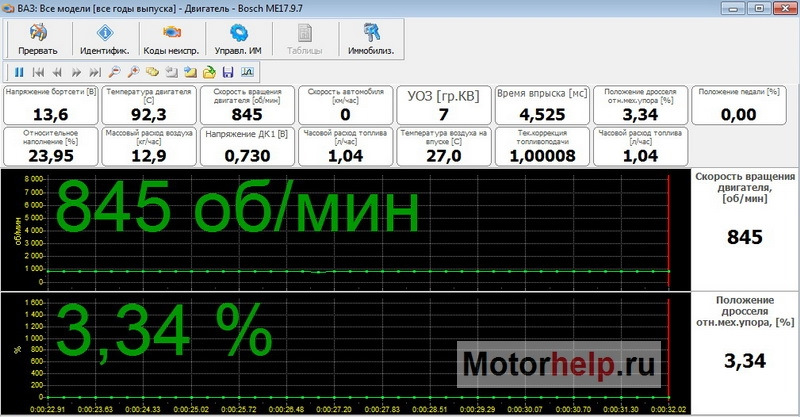Step backward with the rewind icon

(57, 72)
